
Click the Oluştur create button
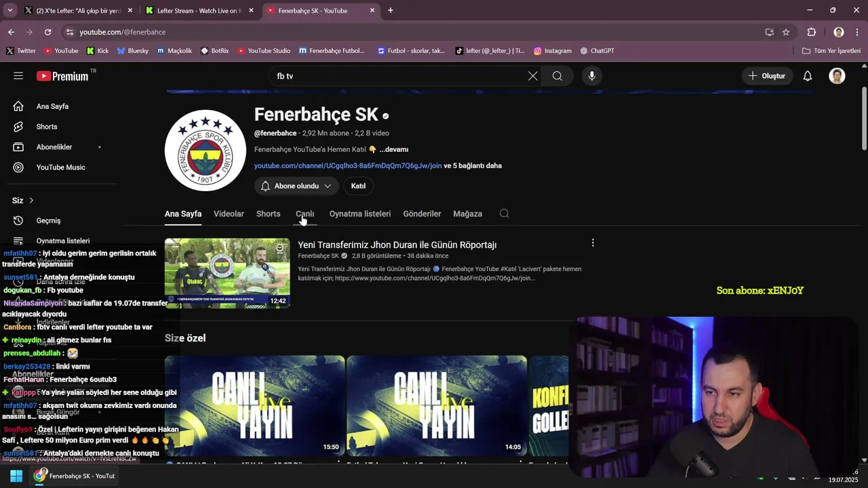pyautogui.click(x=766, y=76)
